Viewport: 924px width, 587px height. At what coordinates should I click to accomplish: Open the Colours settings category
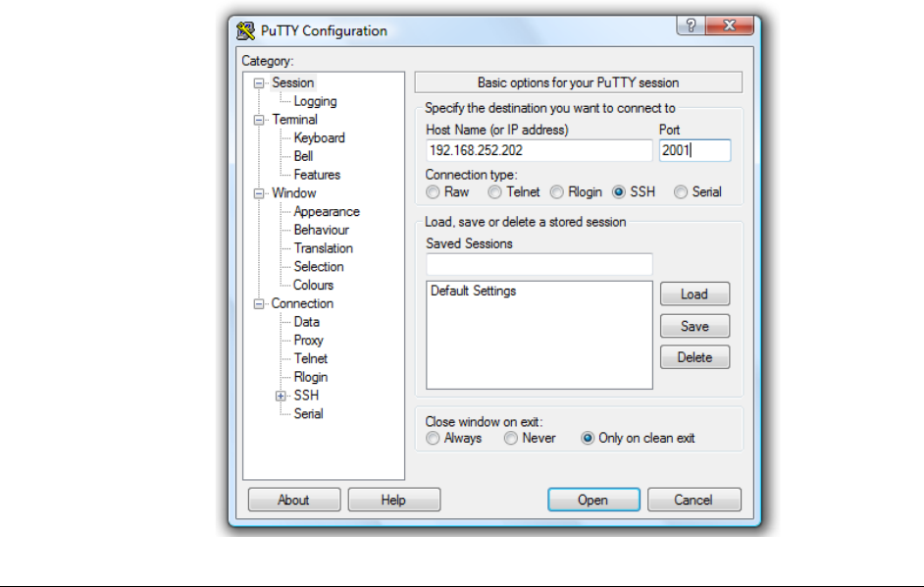coord(314,285)
